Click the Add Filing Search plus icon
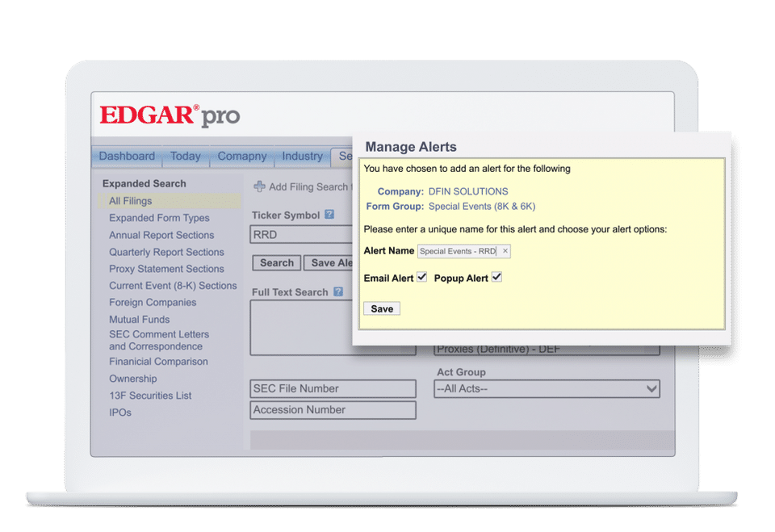This screenshot has height=532, width=775. point(259,186)
